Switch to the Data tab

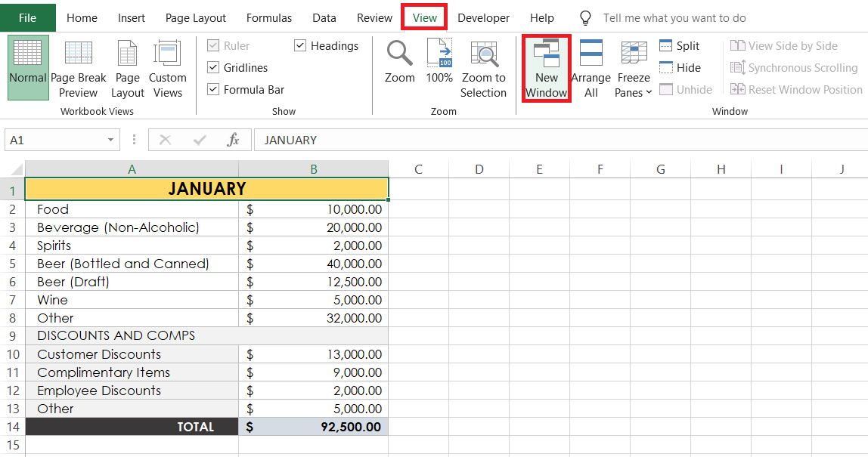coord(324,17)
